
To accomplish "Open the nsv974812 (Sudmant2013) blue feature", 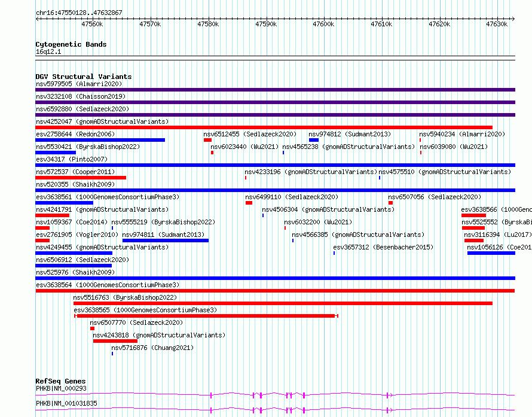I will pos(314,140).
